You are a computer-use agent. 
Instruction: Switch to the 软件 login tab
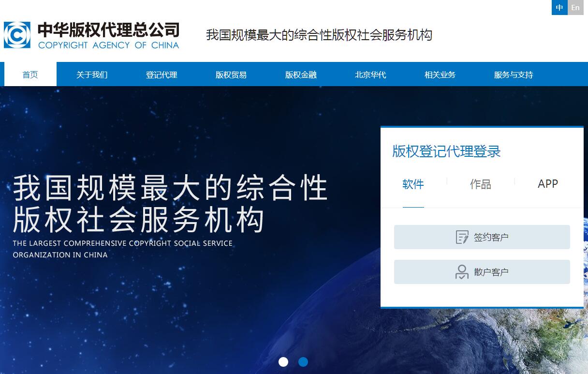point(413,184)
